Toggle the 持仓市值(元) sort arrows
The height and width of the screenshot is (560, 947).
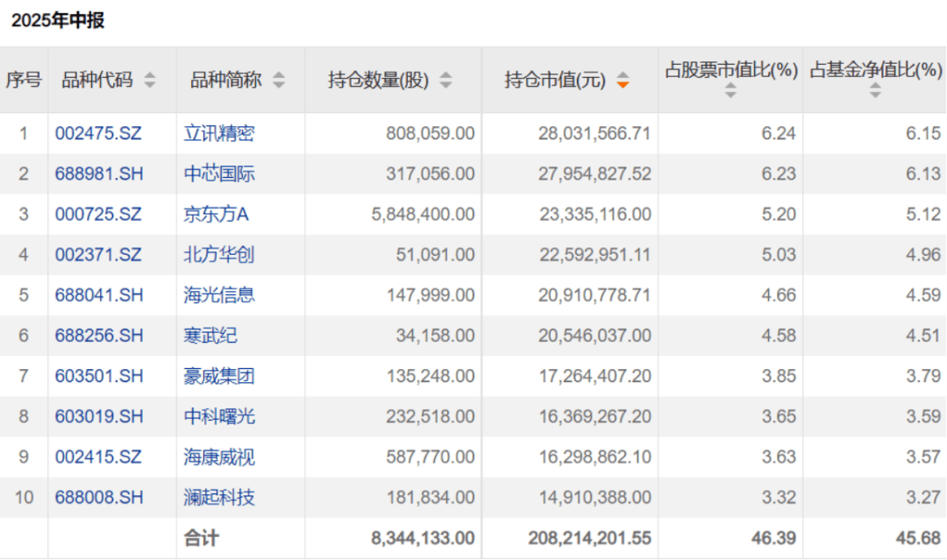[x=623, y=80]
